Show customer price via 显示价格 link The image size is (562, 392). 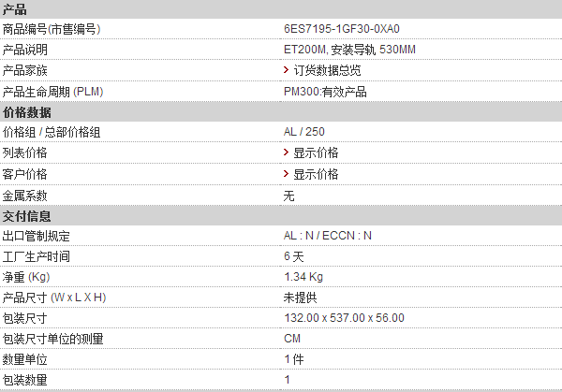point(316,174)
